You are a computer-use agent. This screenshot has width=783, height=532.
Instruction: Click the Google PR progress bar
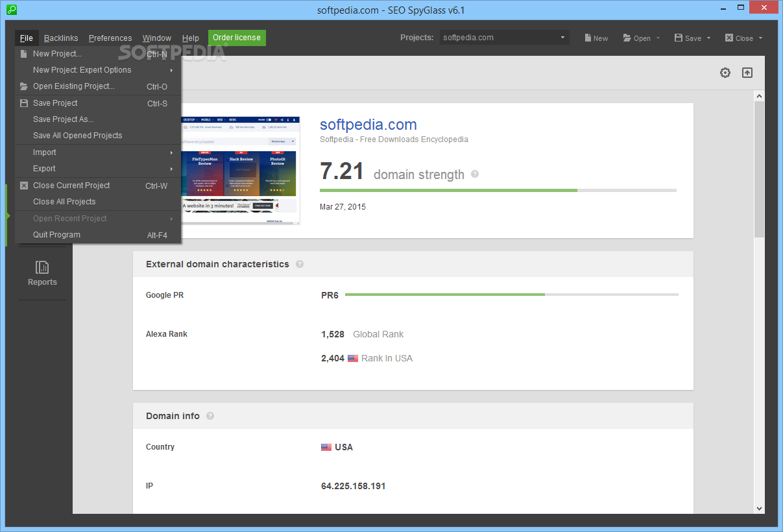512,295
